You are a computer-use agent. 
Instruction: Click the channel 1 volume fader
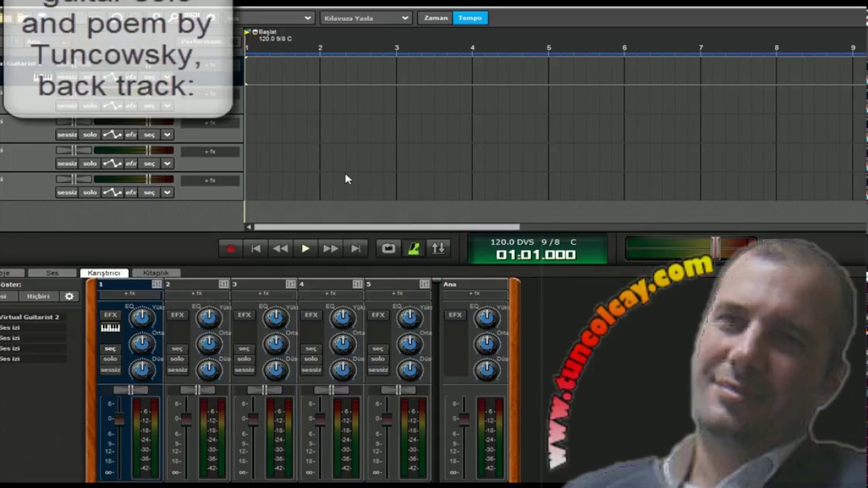click(x=119, y=419)
